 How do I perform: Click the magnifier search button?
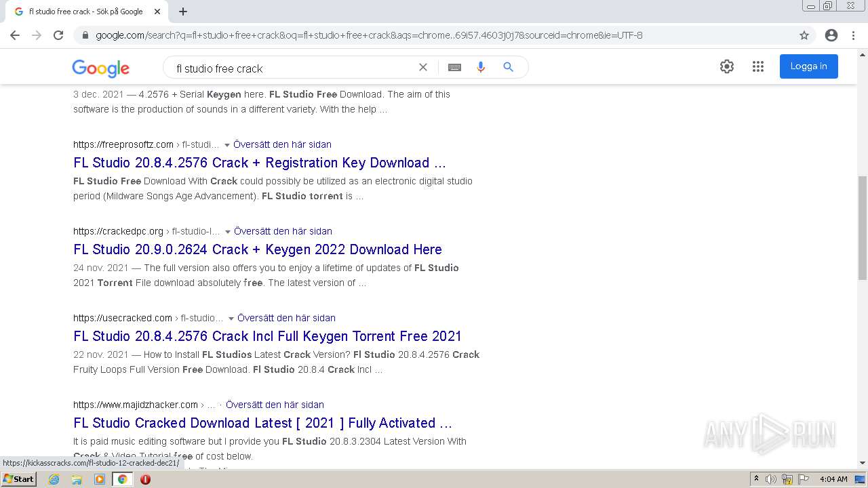pyautogui.click(x=509, y=67)
